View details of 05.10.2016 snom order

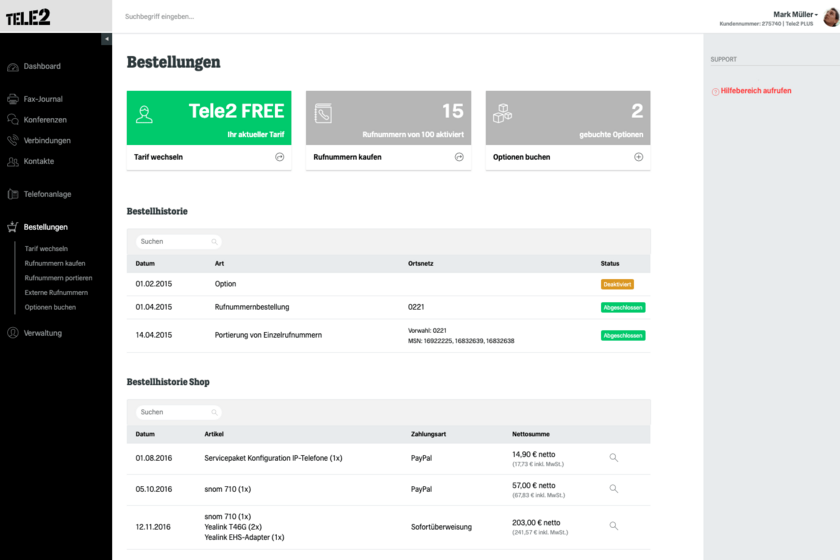click(613, 489)
